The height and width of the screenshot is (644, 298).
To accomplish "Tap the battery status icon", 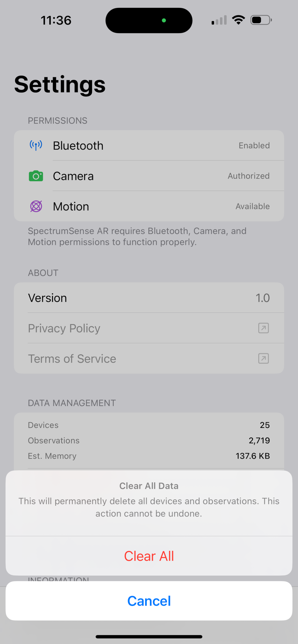I will click(x=261, y=20).
